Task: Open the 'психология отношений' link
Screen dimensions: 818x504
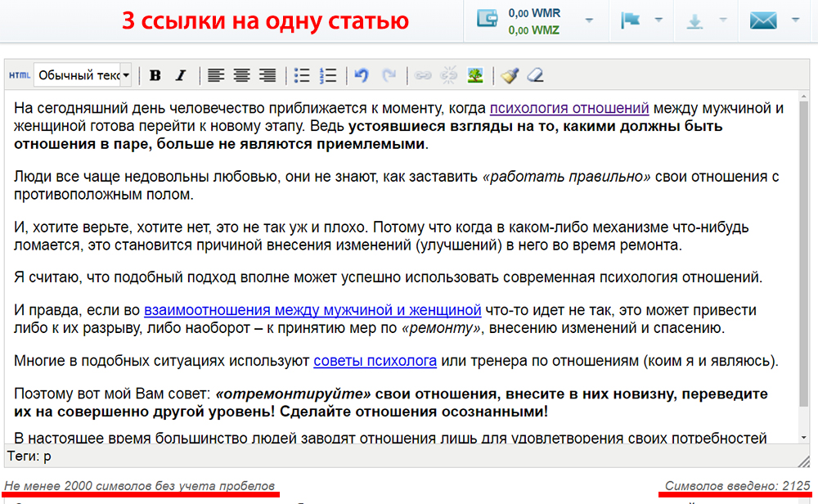Action: pyautogui.click(x=569, y=108)
